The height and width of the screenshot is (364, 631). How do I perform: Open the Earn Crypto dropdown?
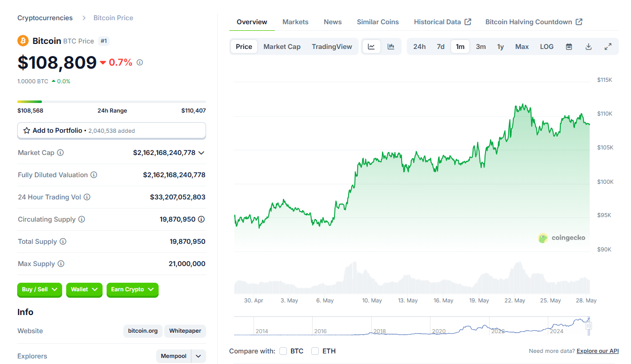click(x=132, y=290)
